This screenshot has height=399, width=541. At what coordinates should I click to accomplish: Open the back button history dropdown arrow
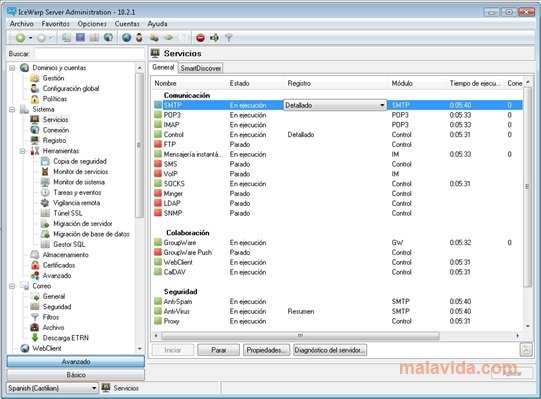tap(30, 38)
